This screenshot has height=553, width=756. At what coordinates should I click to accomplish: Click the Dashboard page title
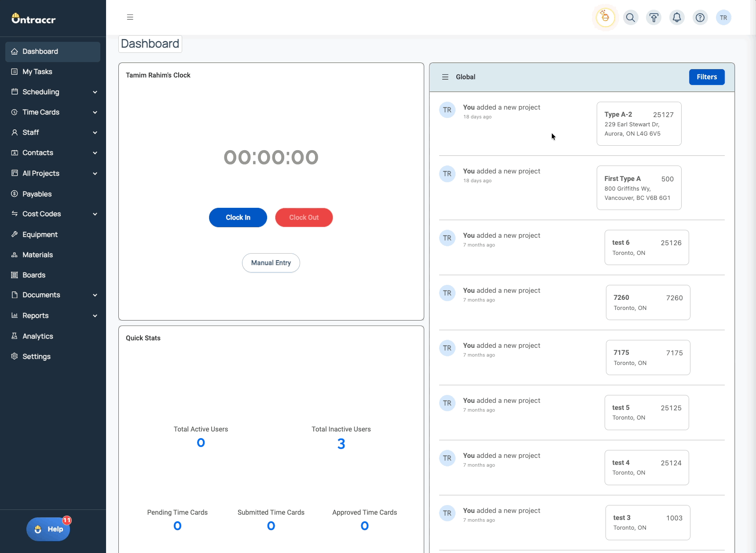150,44
